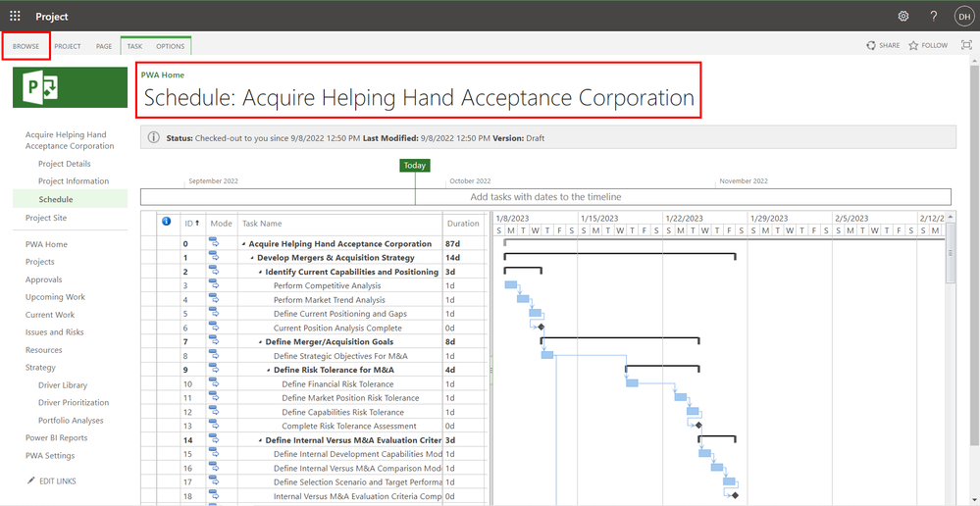The height and width of the screenshot is (506, 980).
Task: Sort by the ID column header
Action: (x=192, y=223)
